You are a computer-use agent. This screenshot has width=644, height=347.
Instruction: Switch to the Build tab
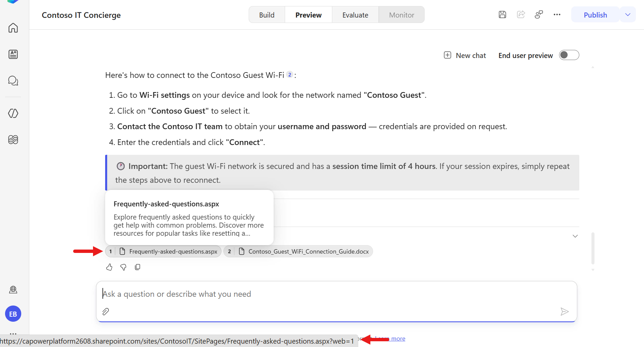point(267,15)
